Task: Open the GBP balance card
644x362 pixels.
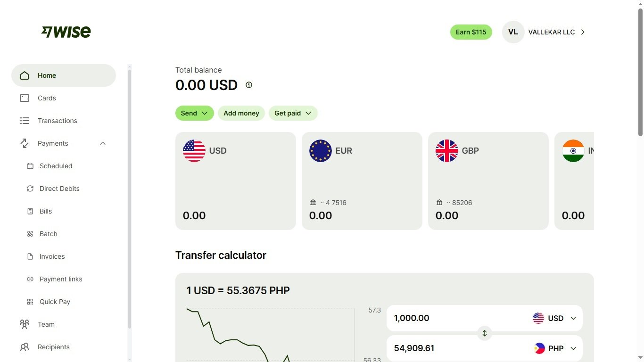Action: coord(488,181)
